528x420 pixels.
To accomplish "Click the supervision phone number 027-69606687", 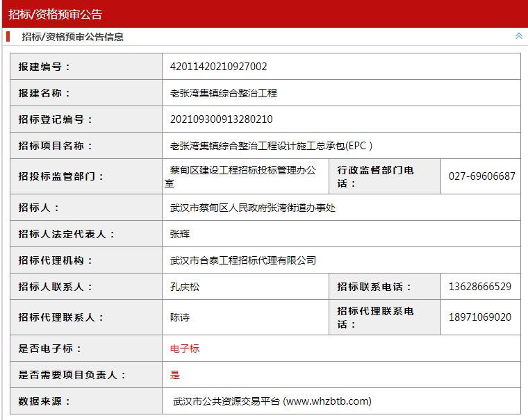I will pyautogui.click(x=481, y=176).
